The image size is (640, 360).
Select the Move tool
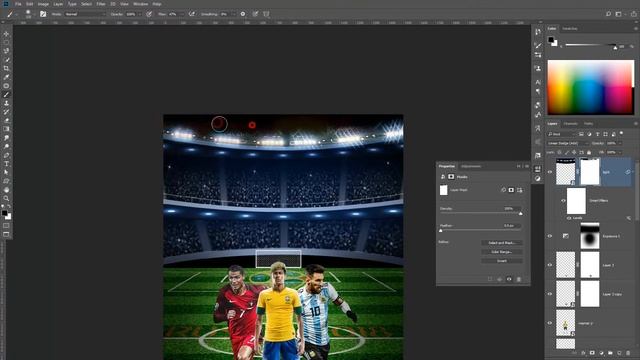coord(6,34)
